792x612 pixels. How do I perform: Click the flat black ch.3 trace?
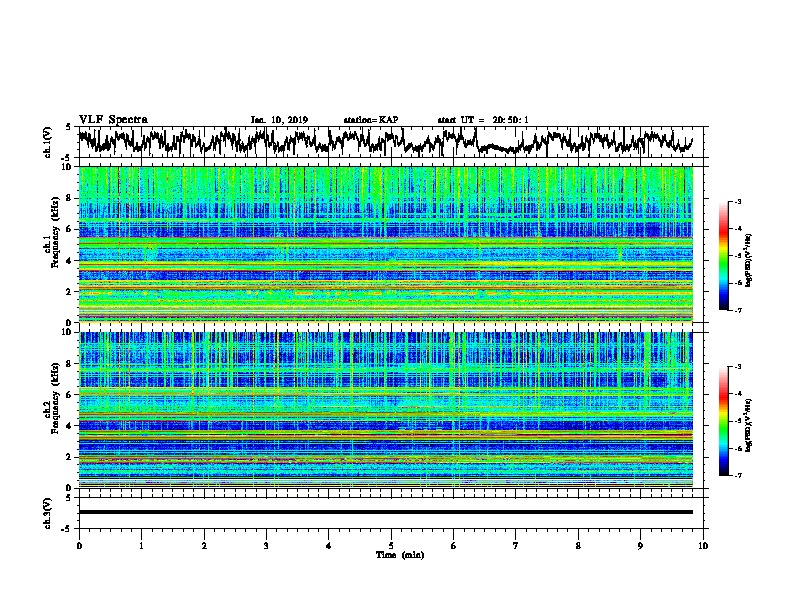tap(385, 512)
